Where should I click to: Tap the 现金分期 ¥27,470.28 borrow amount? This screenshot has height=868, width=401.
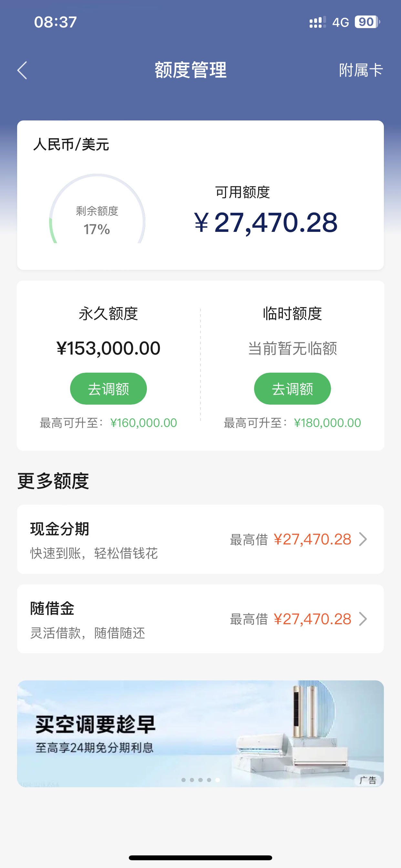[313, 540]
